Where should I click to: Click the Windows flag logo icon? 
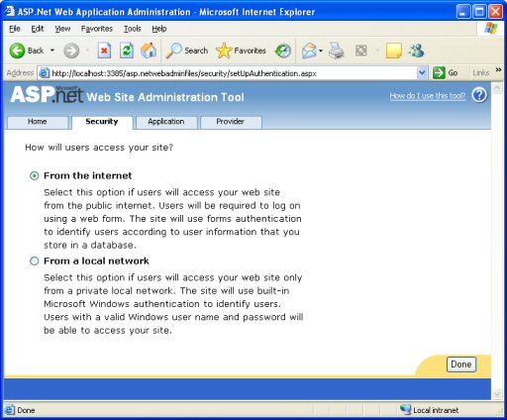click(x=491, y=29)
